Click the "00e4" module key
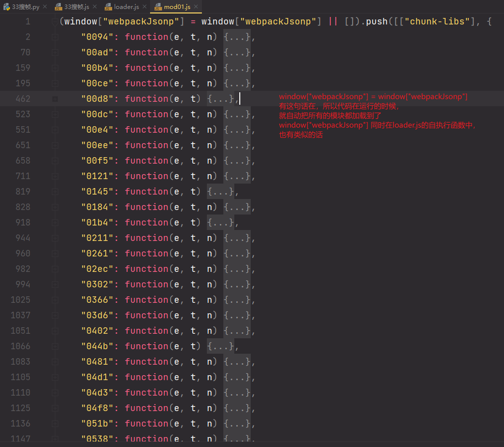The image size is (504, 447). [97, 130]
